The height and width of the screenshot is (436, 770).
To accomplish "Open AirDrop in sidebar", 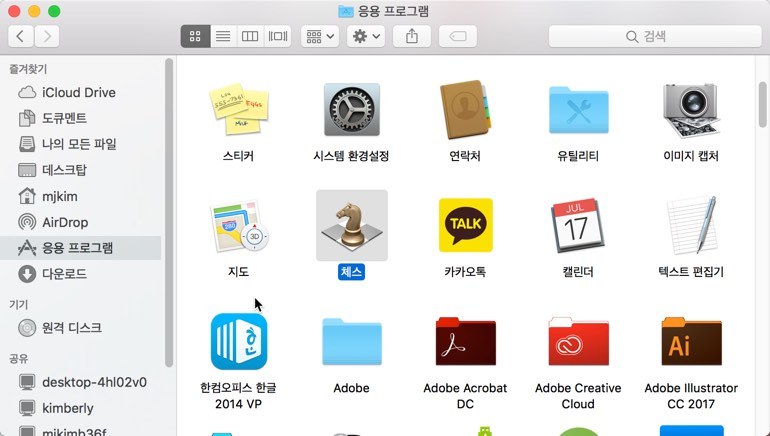I will coord(81,222).
